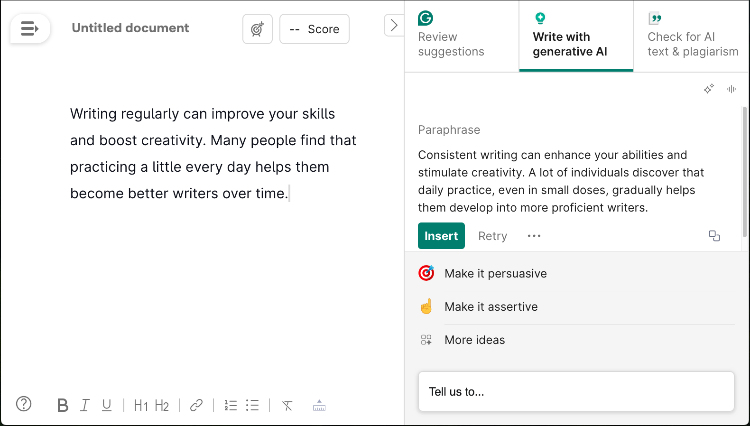Viewport: 750px width, 426px height.
Task: Click the sparkle icon in panel header
Action: coord(709,89)
